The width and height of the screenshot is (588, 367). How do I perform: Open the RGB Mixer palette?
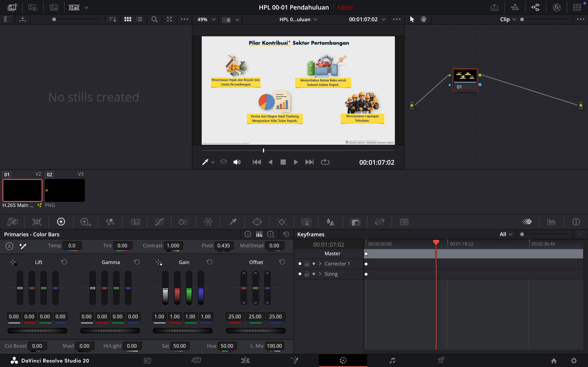pyautogui.click(x=110, y=222)
